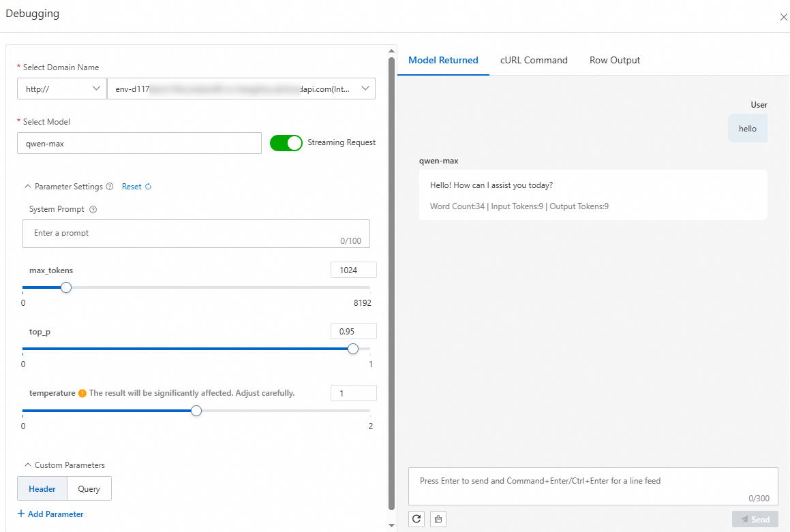Open the domain name selection dropdown
The height and width of the screenshot is (532, 790).
365,88
